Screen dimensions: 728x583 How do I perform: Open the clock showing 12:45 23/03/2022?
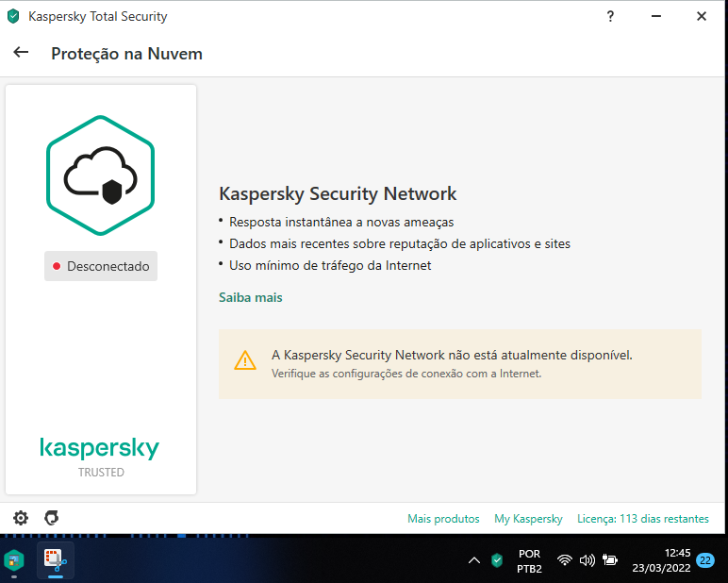661,560
